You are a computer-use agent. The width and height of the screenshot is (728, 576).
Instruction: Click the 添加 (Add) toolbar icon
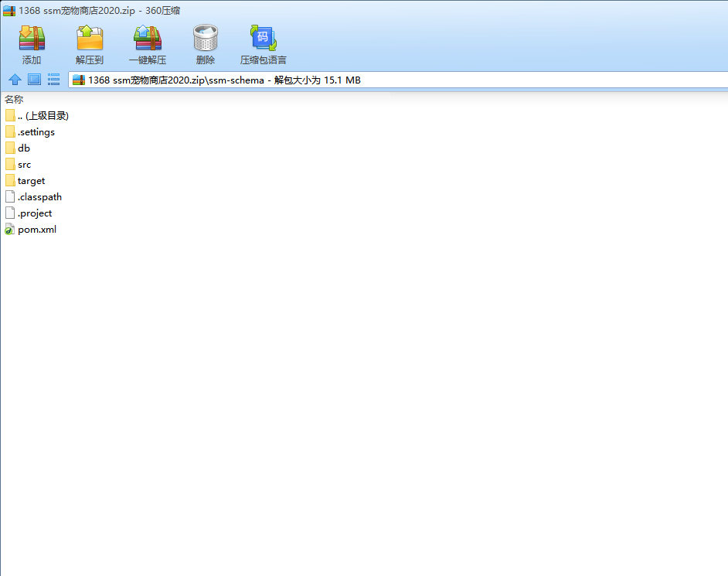tap(32, 38)
